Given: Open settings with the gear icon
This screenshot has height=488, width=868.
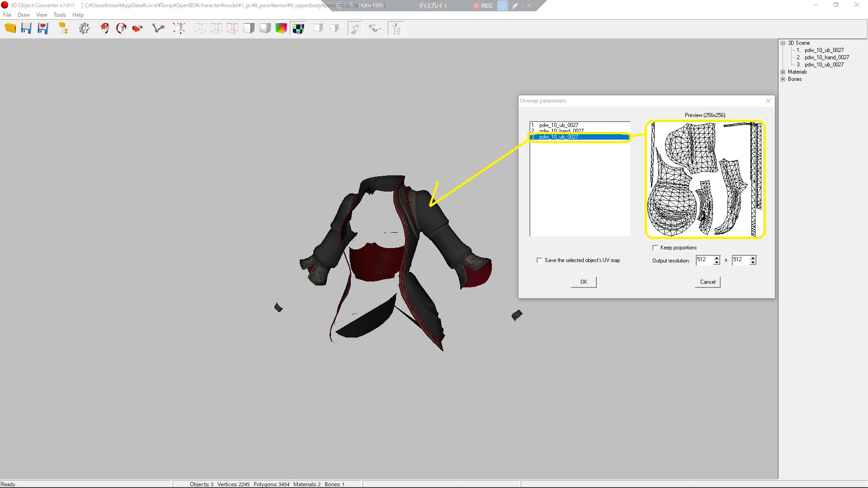Looking at the screenshot, I should click(84, 28).
